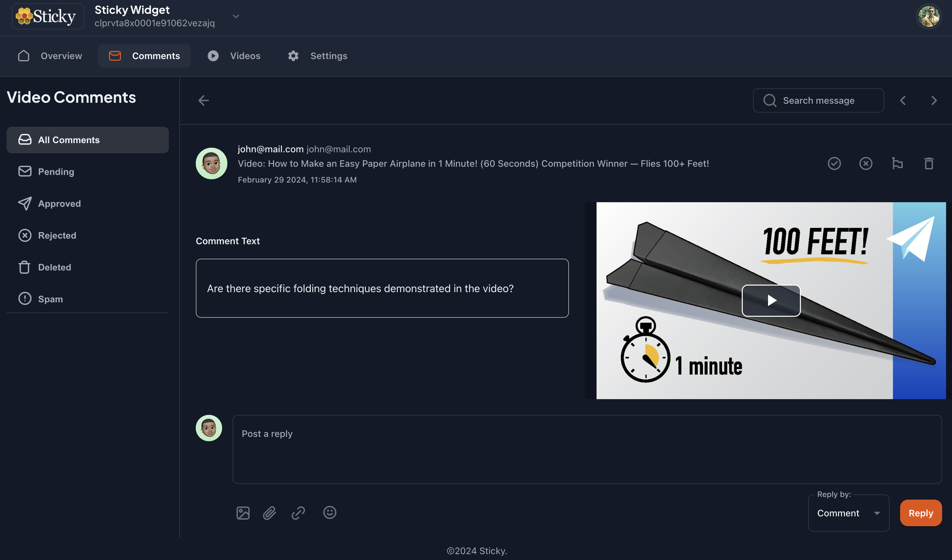Open emoji picker smiley icon
Image resolution: width=952 pixels, height=560 pixels.
(x=329, y=512)
